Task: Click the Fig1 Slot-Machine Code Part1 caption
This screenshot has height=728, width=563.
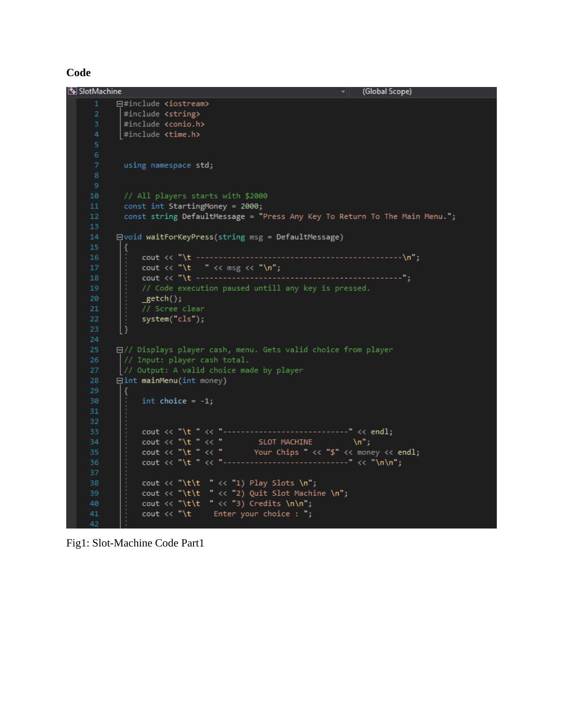Action: (x=135, y=543)
